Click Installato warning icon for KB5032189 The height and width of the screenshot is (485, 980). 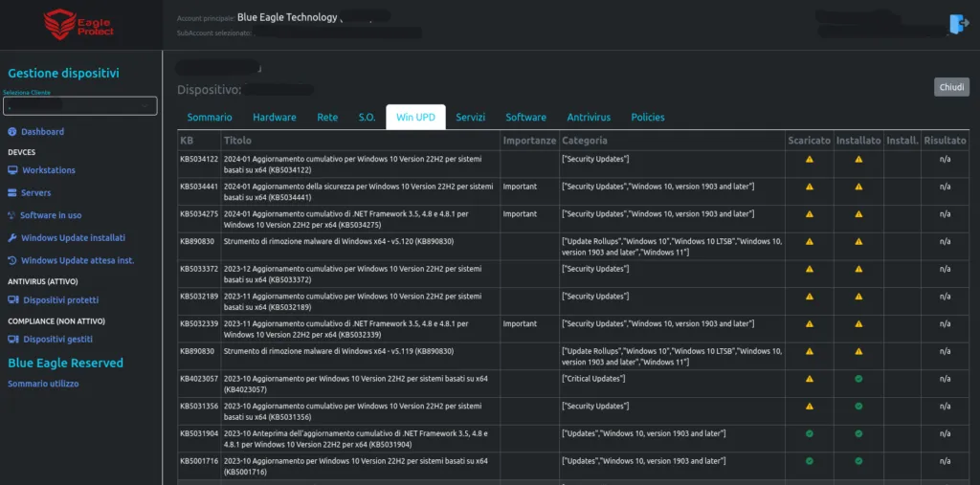[x=858, y=297]
